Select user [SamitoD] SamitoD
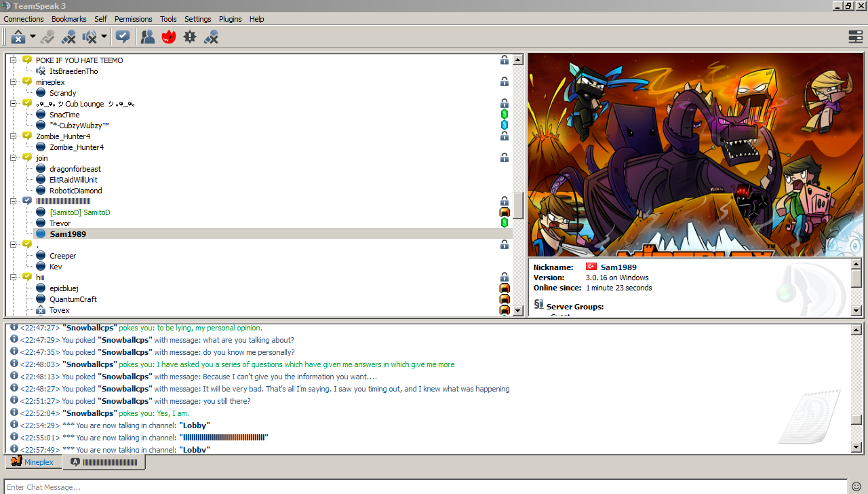 point(80,212)
